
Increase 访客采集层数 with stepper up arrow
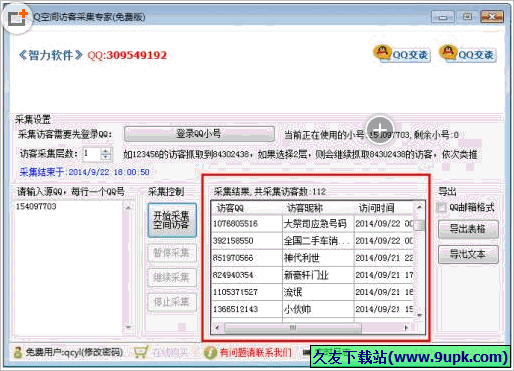coord(106,151)
